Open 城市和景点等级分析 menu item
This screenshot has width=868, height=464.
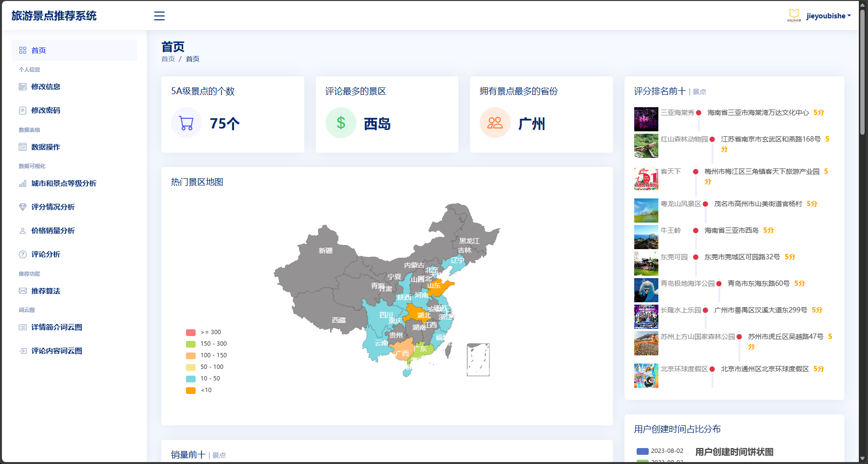pyautogui.click(x=74, y=183)
